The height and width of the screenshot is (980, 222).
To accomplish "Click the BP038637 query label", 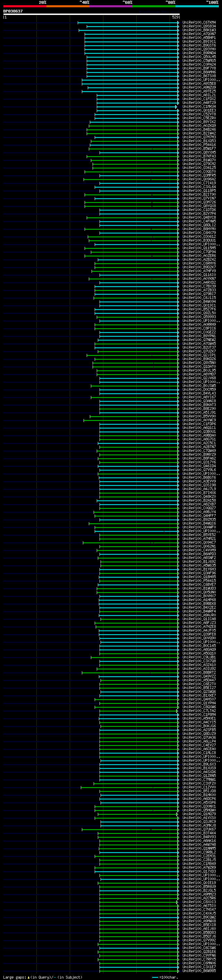I will 13,11.
